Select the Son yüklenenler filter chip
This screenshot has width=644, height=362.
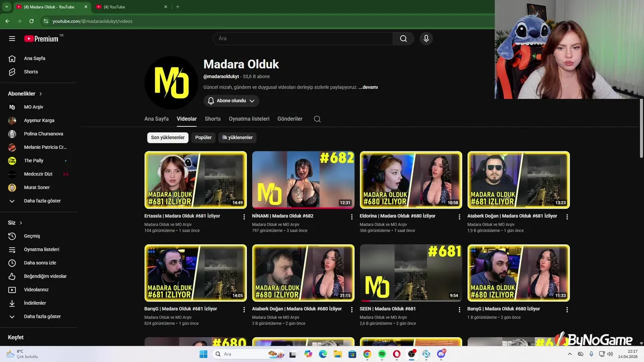[x=168, y=137]
